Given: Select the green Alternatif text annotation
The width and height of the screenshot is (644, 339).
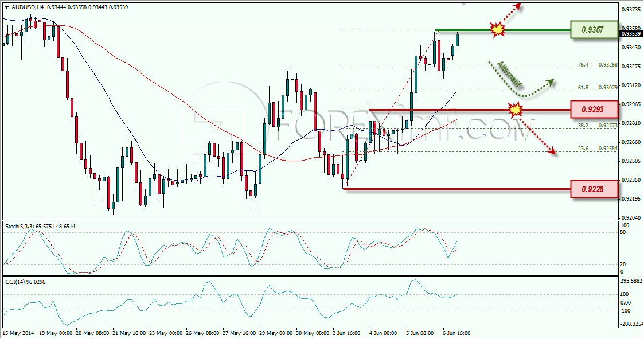Looking at the screenshot, I should click(509, 75).
